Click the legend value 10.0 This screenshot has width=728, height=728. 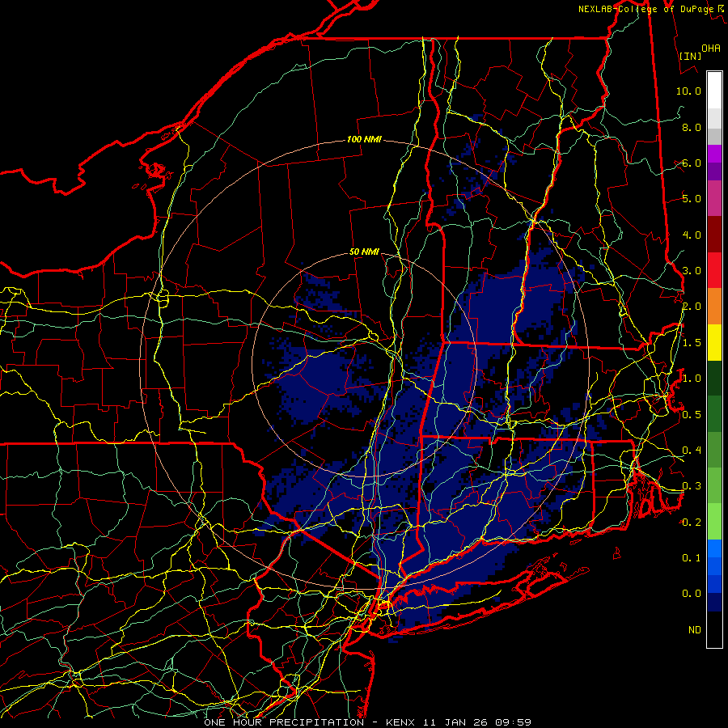click(x=688, y=91)
